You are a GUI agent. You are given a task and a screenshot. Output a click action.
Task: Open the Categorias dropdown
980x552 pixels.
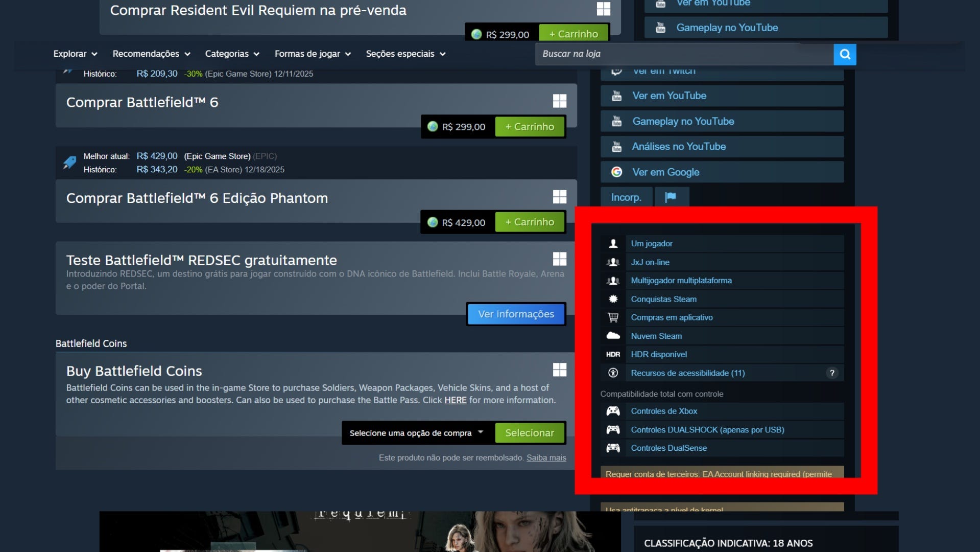232,54
